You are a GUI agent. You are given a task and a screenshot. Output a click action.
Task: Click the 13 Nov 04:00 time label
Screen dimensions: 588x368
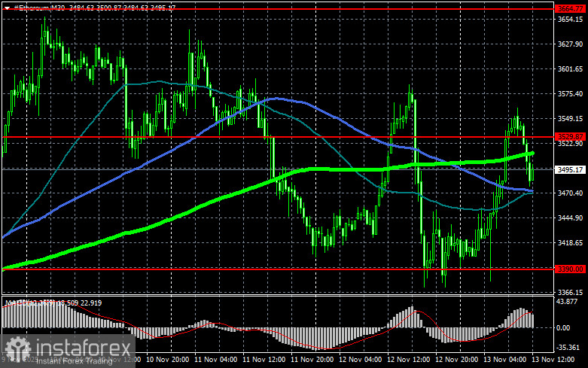[504, 360]
